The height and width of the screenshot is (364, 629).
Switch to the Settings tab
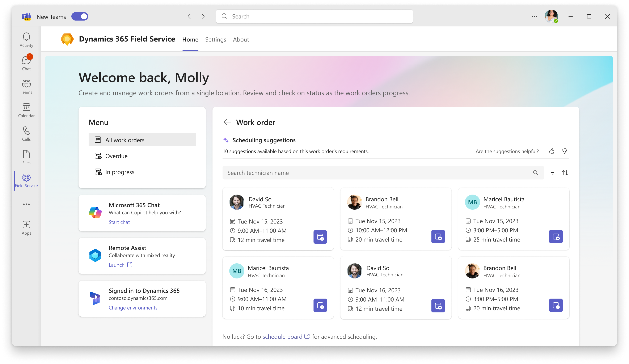215,39
